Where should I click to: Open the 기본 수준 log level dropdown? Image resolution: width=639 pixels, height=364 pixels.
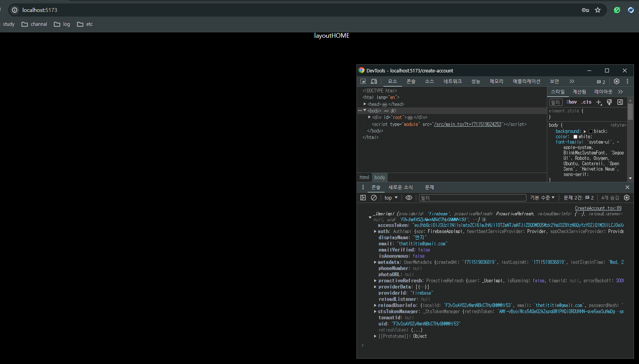pyautogui.click(x=542, y=198)
